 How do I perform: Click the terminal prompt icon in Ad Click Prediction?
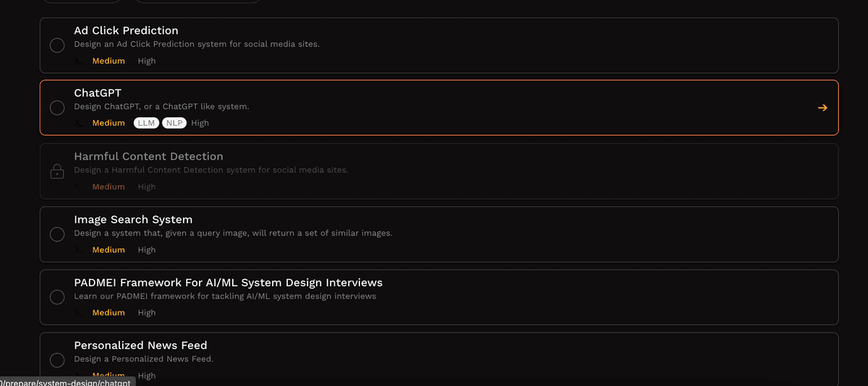click(79, 61)
